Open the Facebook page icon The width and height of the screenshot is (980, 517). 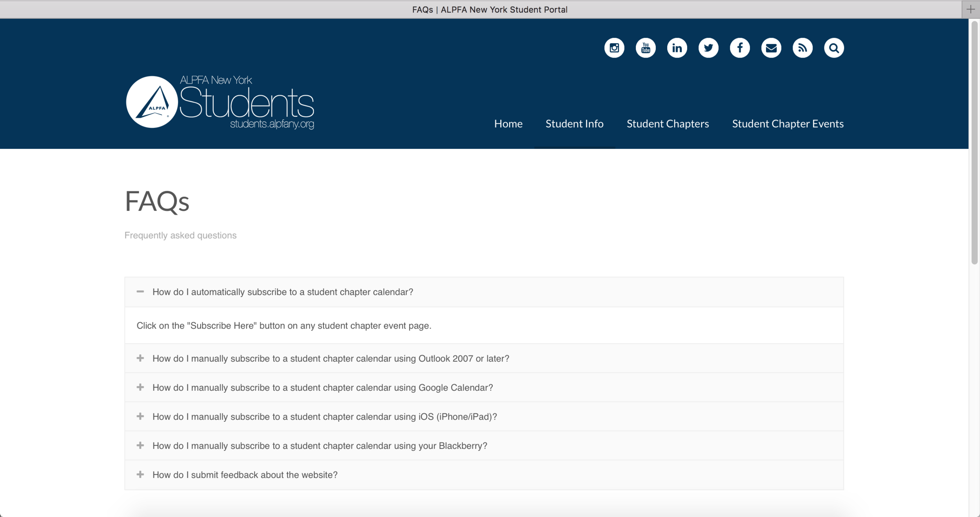pyautogui.click(x=740, y=47)
